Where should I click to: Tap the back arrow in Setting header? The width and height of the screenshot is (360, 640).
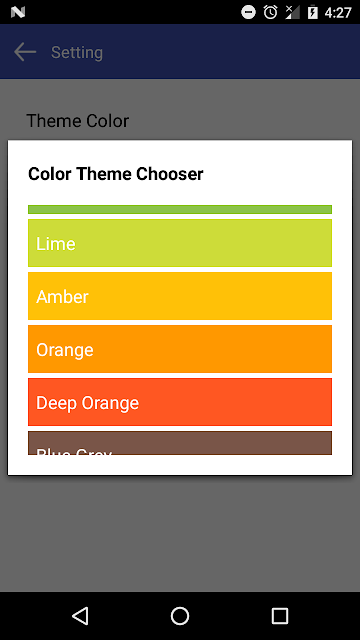tap(25, 52)
